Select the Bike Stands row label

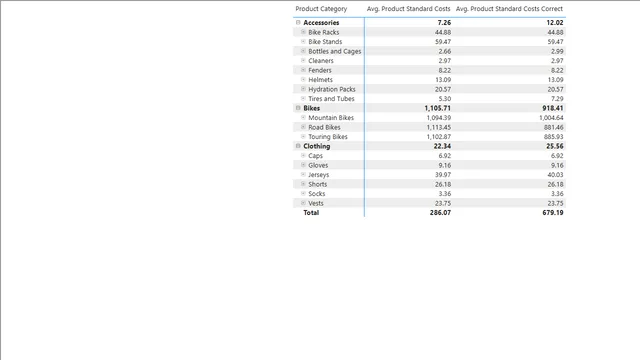point(325,42)
